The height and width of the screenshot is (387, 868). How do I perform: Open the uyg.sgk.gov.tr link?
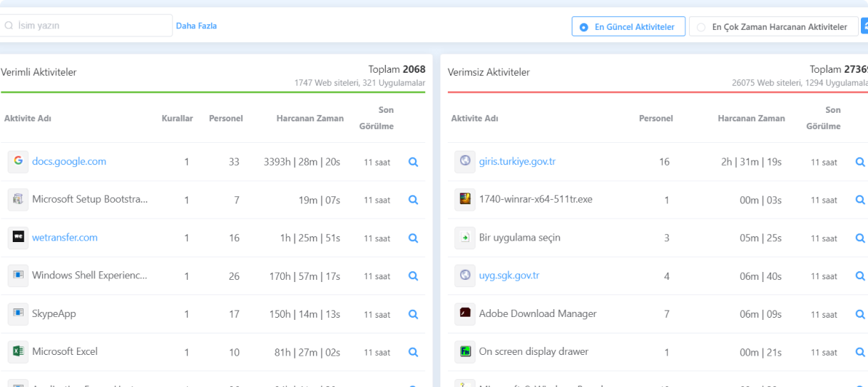(x=509, y=276)
